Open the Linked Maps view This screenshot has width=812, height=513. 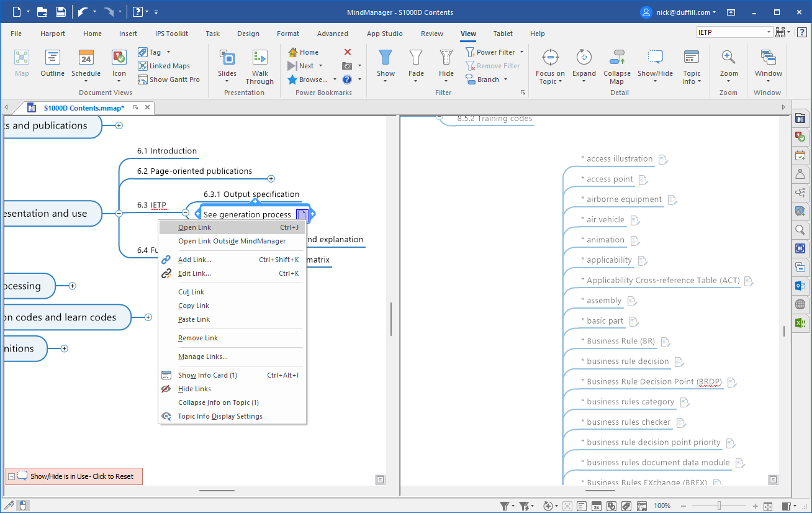[164, 66]
